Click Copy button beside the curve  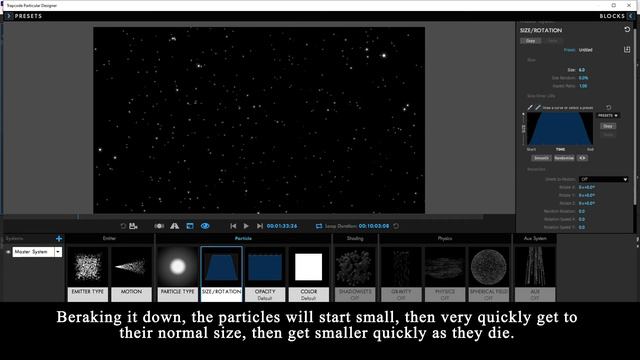coord(608,126)
